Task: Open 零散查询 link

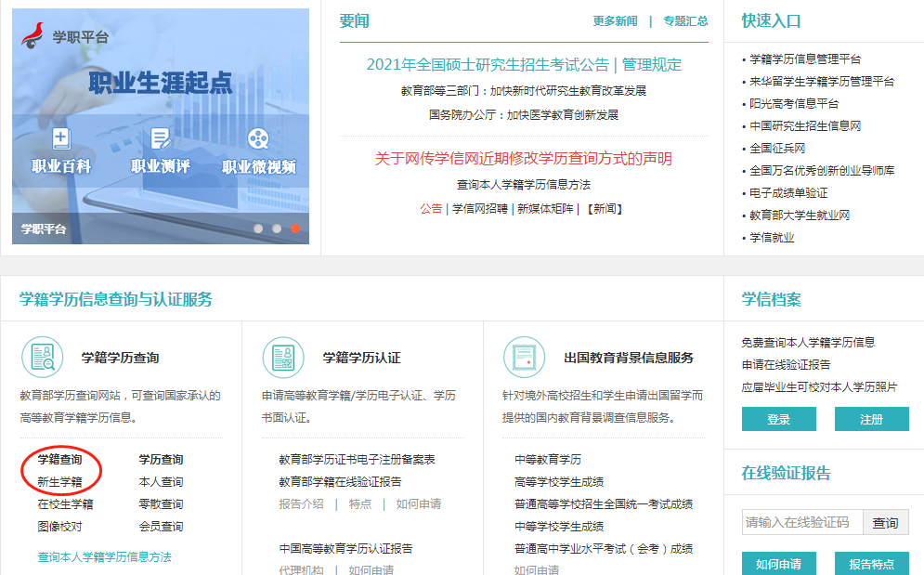Action: pos(161,504)
